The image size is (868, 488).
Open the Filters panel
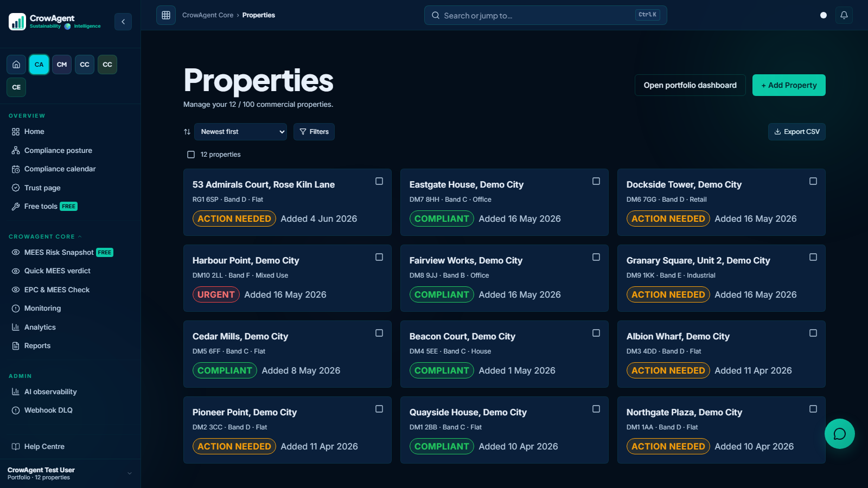314,132
